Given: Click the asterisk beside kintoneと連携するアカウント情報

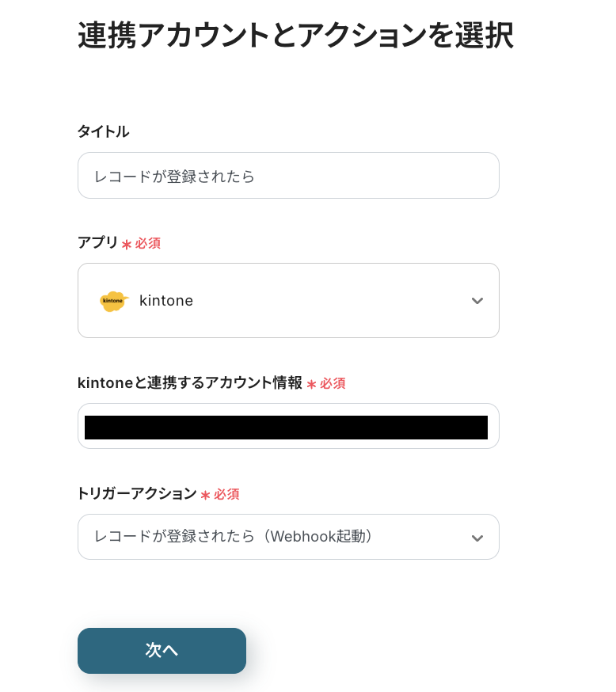Looking at the screenshot, I should pos(311,385).
